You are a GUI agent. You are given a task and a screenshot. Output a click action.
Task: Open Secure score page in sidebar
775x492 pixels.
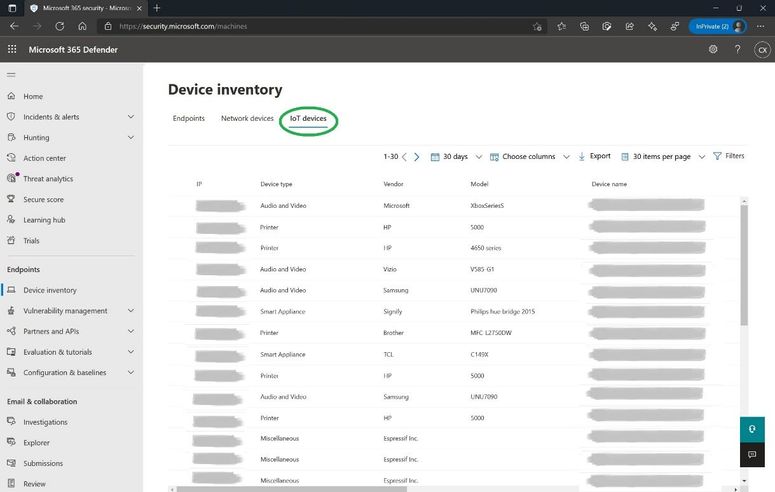(x=43, y=199)
